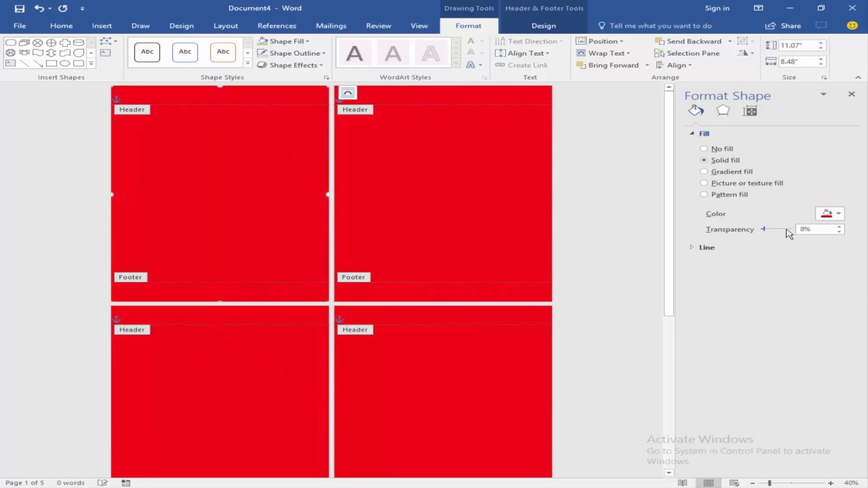Expand the shapes gallery More arrow
Screen dimensions: 868x488
[x=91, y=64]
